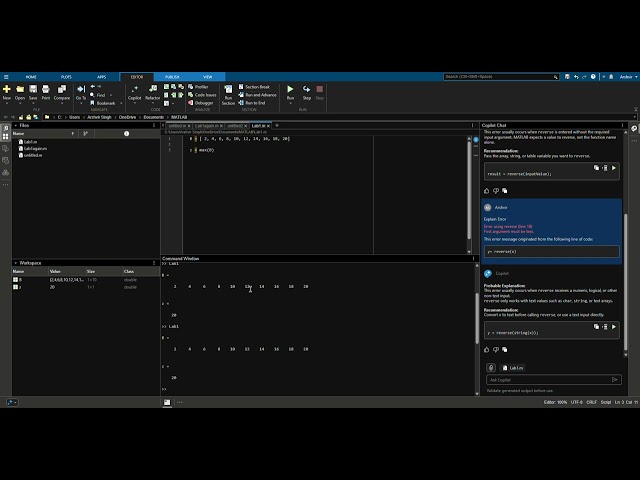This screenshot has width=640, height=480.
Task: Click Run and Advance
Action: [x=257, y=95]
